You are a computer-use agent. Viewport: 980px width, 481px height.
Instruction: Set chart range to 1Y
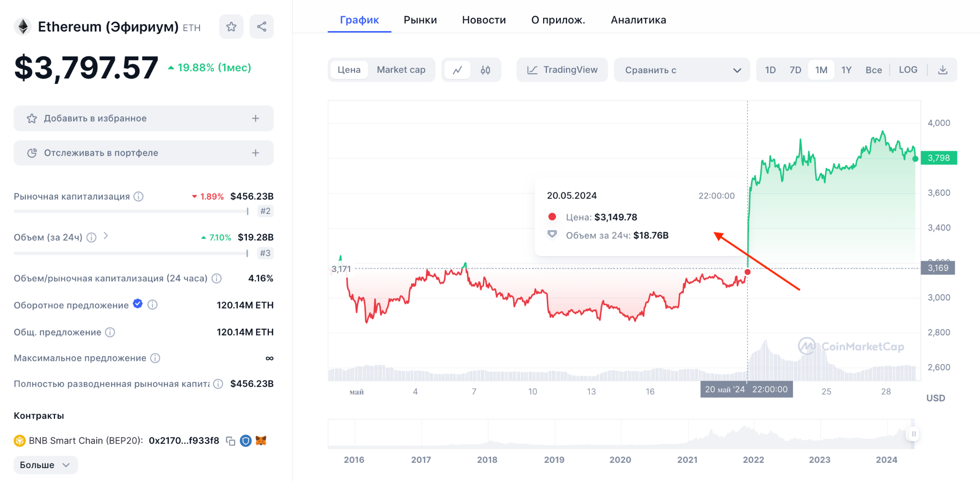point(846,70)
